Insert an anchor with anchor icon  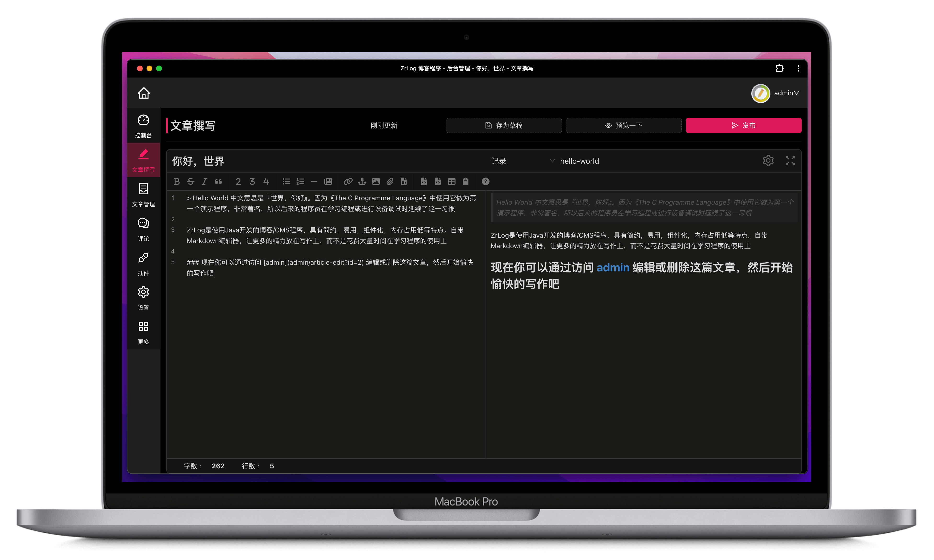click(362, 181)
